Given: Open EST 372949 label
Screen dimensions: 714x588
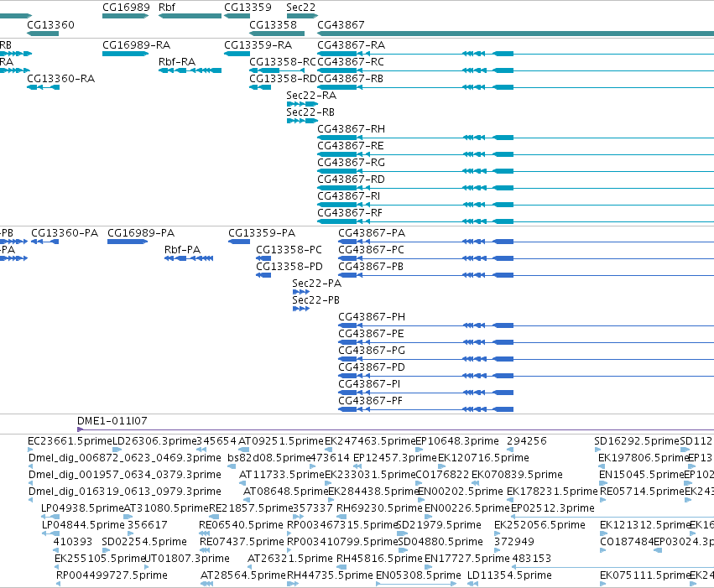Looking at the screenshot, I should point(514,542).
